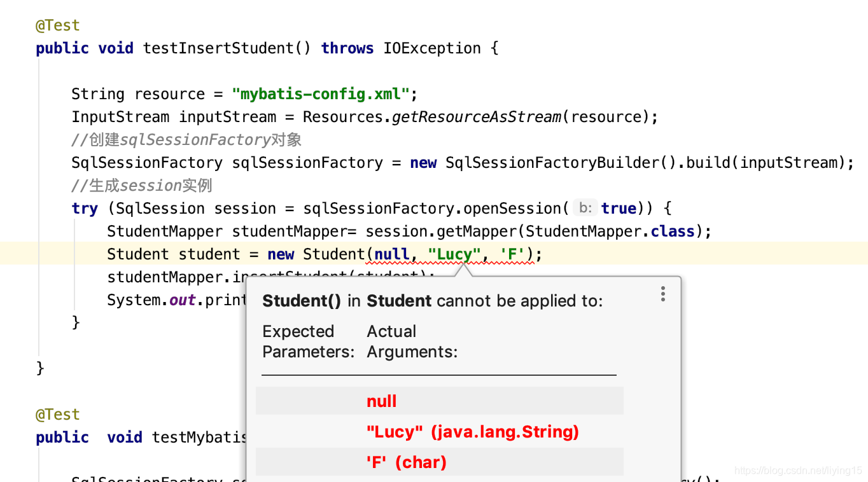Click the null argument in new Student
This screenshot has width=868, height=482.
[x=392, y=254]
